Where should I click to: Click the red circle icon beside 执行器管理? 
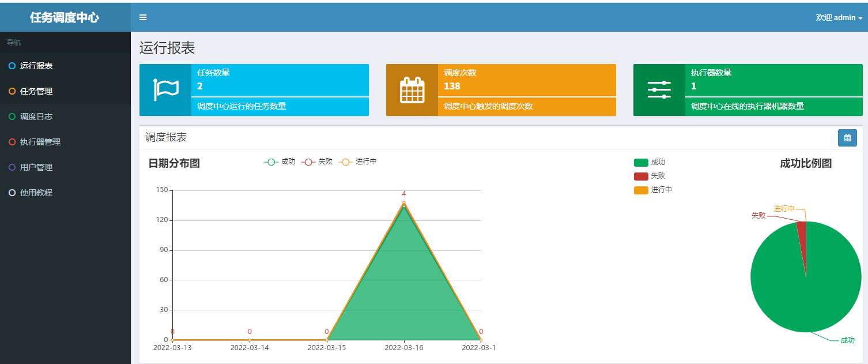(12, 142)
